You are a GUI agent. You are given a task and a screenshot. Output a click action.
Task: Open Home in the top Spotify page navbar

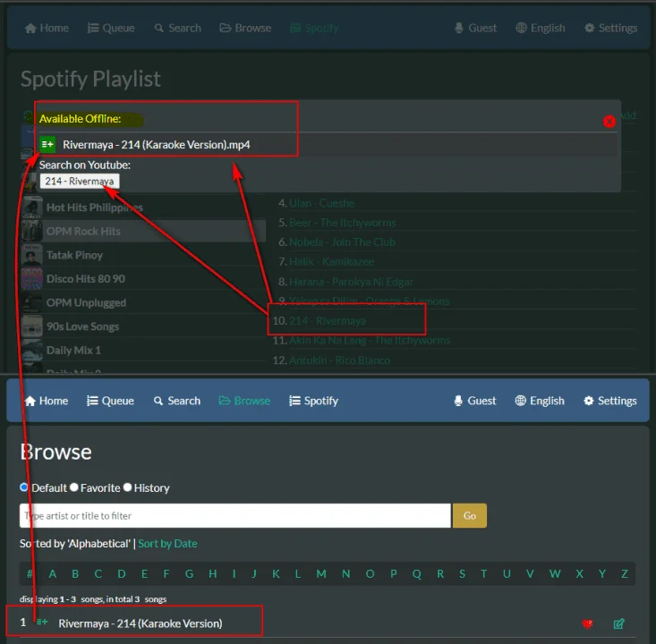[47, 28]
